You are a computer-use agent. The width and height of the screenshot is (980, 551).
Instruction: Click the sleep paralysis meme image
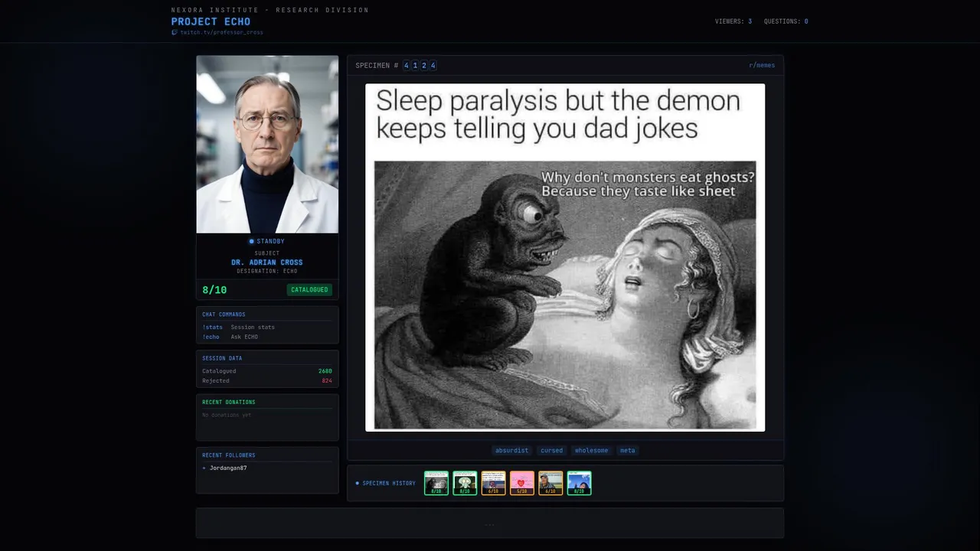[x=565, y=257]
